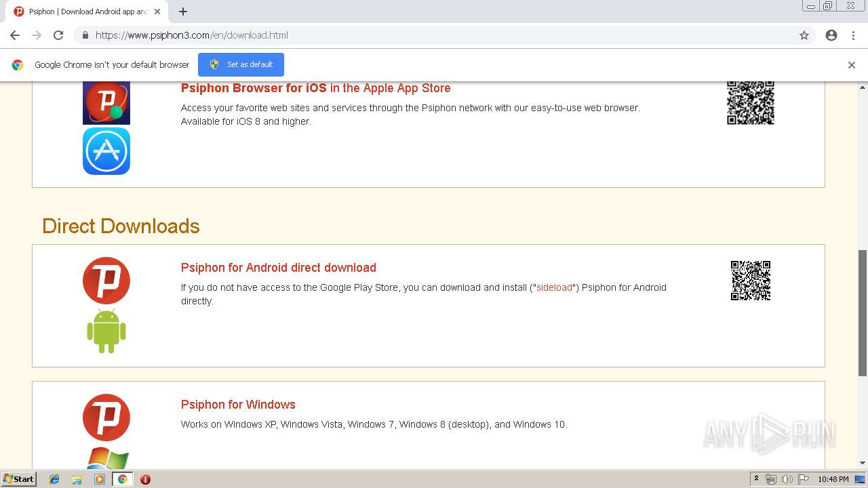The height and width of the screenshot is (488, 868).
Task: Close the Psiphon download tab
Action: [157, 12]
